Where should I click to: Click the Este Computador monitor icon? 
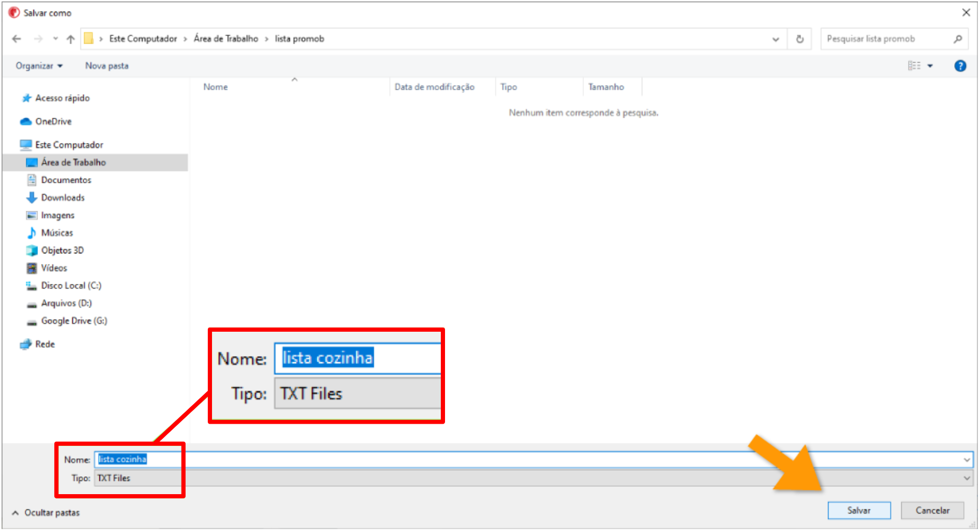click(x=26, y=145)
